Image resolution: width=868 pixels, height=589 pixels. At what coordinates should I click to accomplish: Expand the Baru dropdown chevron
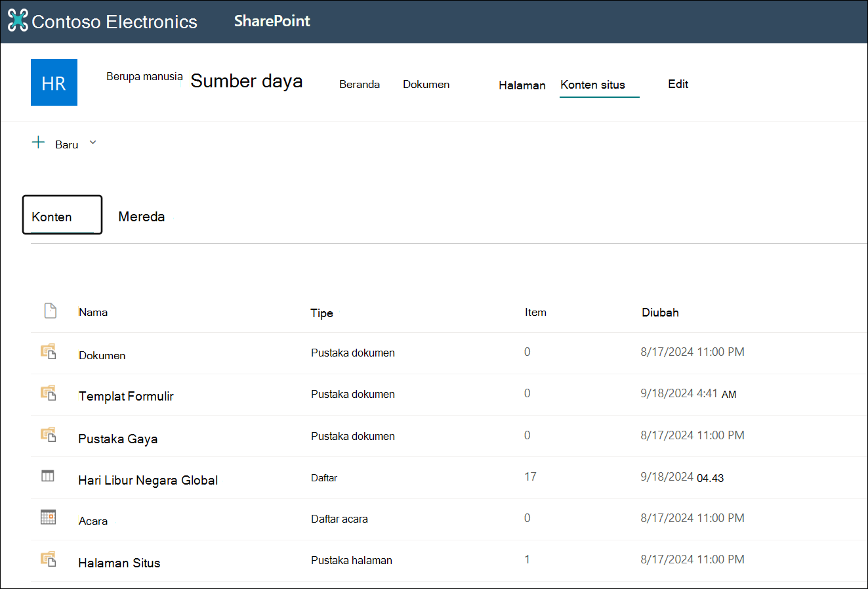pos(93,142)
